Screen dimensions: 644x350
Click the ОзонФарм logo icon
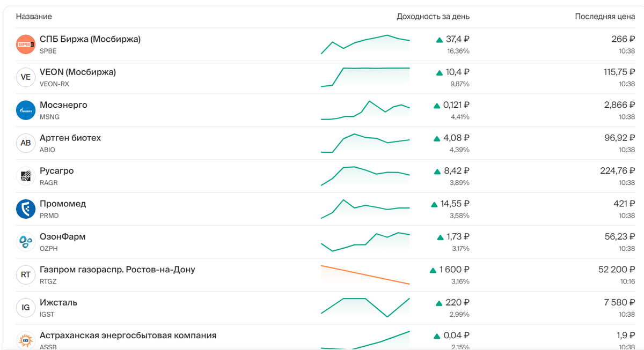[25, 242]
